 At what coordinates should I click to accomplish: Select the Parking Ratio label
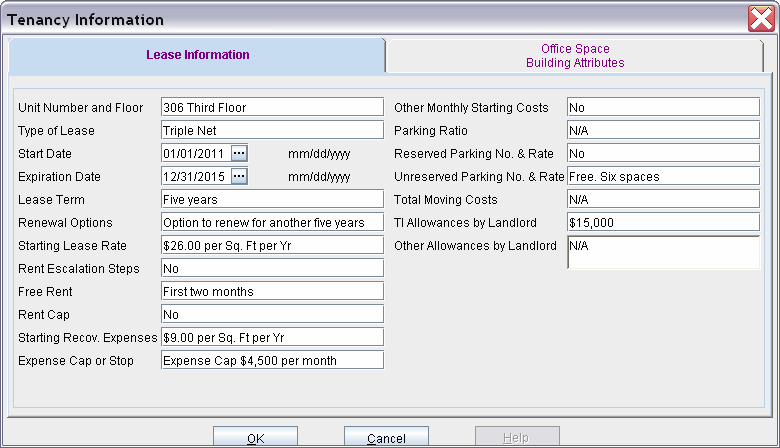[431, 131]
